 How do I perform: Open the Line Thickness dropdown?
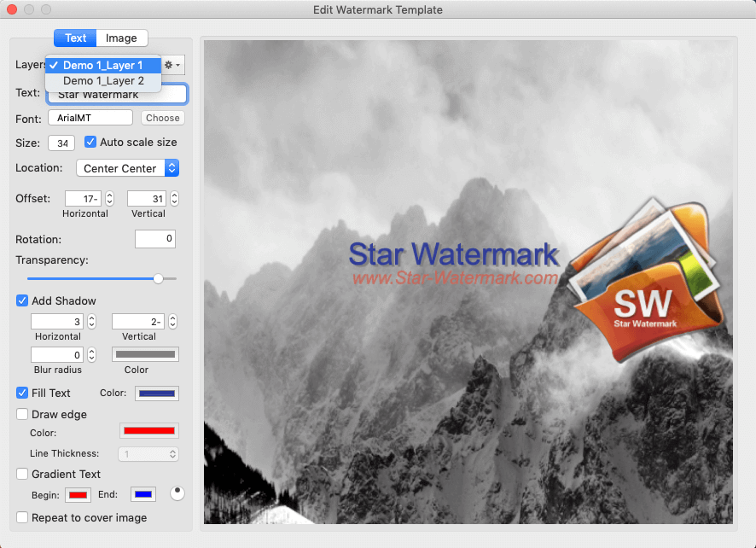148,454
